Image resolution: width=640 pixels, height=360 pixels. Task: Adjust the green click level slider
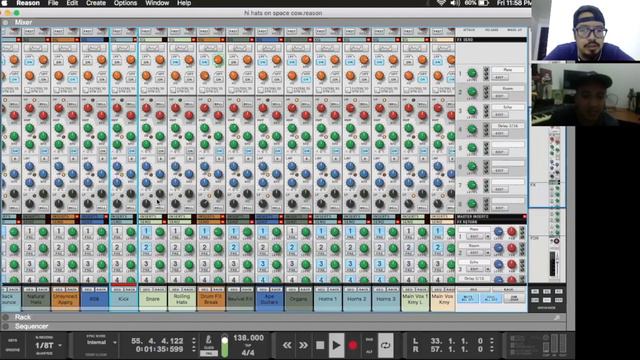tap(224, 346)
